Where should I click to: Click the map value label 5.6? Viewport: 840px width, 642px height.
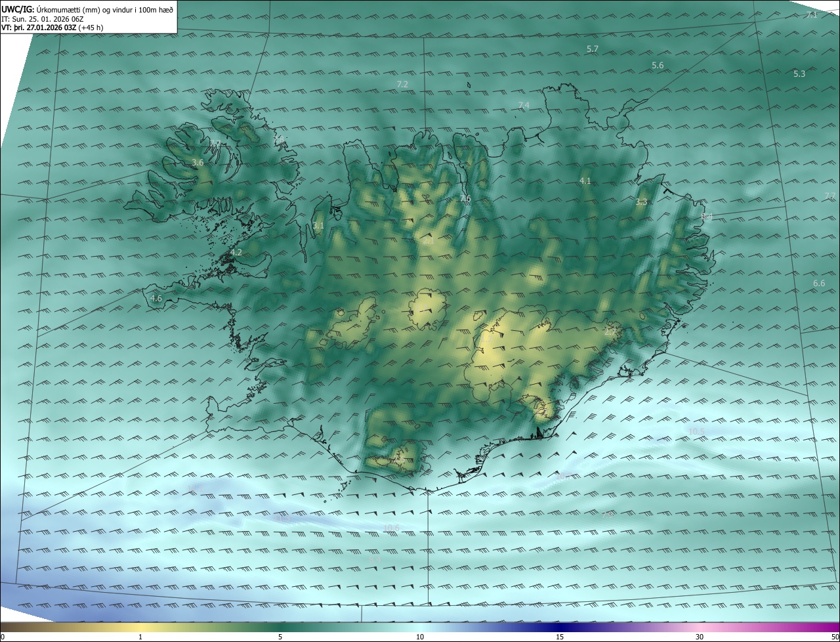[658, 66]
